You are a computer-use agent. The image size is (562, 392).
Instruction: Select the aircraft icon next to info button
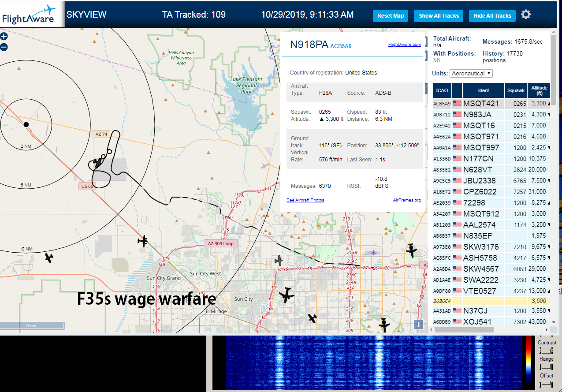pyautogui.click(x=384, y=325)
